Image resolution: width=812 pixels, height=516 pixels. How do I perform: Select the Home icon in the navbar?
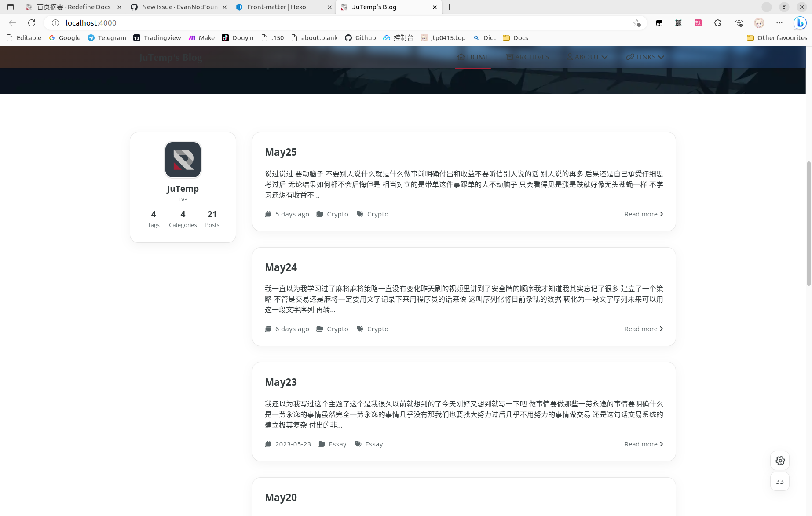tap(461, 57)
